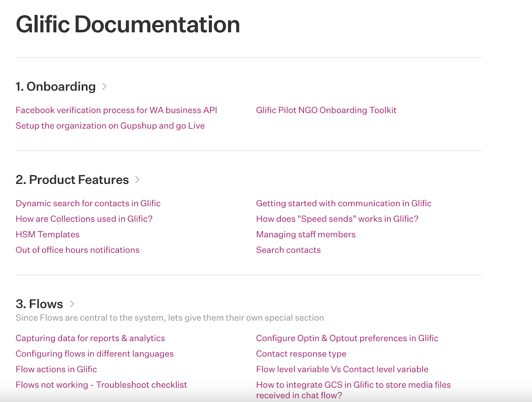The height and width of the screenshot is (402, 532).
Task: Open Configure Optin & Optout preferences article
Action: point(347,338)
